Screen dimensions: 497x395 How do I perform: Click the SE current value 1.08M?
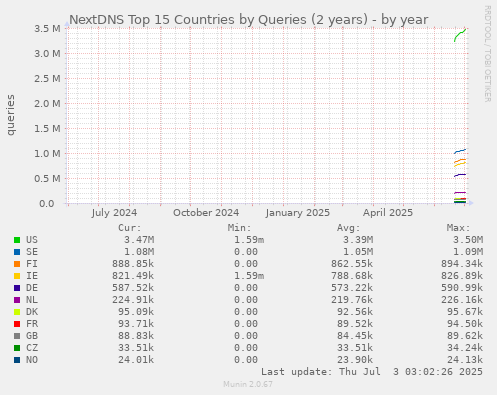point(139,252)
